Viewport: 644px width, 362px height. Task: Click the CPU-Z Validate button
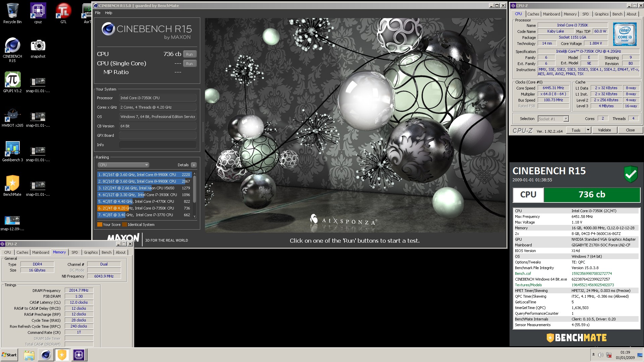pos(604,130)
